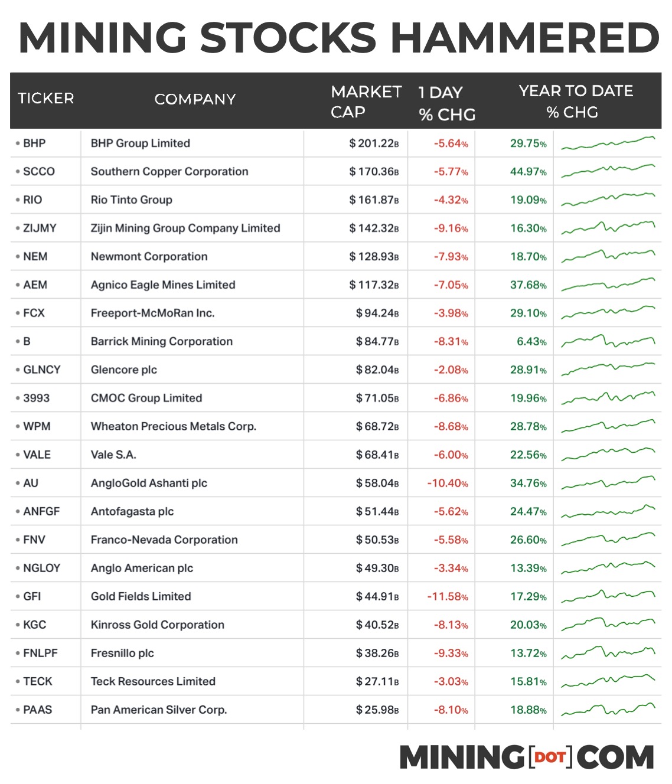Click Kinross Gold's -8.13% daily change
Viewport: 672px width, 784px height.
point(451,625)
